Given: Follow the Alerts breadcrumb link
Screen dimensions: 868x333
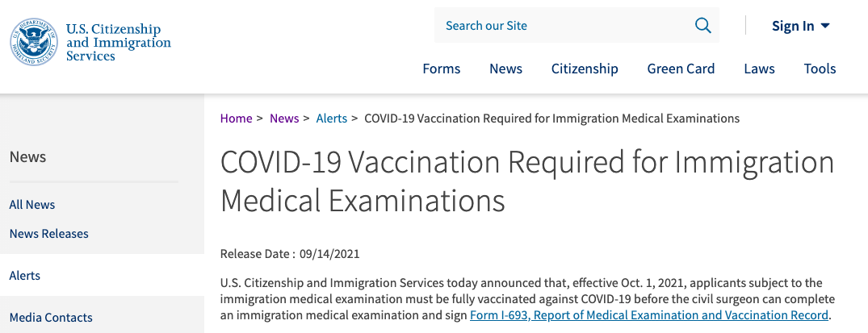Looking at the screenshot, I should (x=332, y=119).
